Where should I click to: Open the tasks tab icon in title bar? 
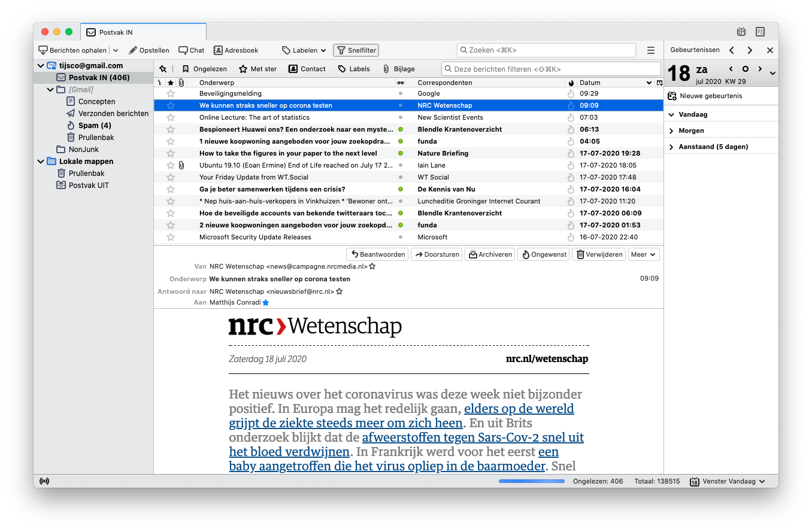coord(760,32)
